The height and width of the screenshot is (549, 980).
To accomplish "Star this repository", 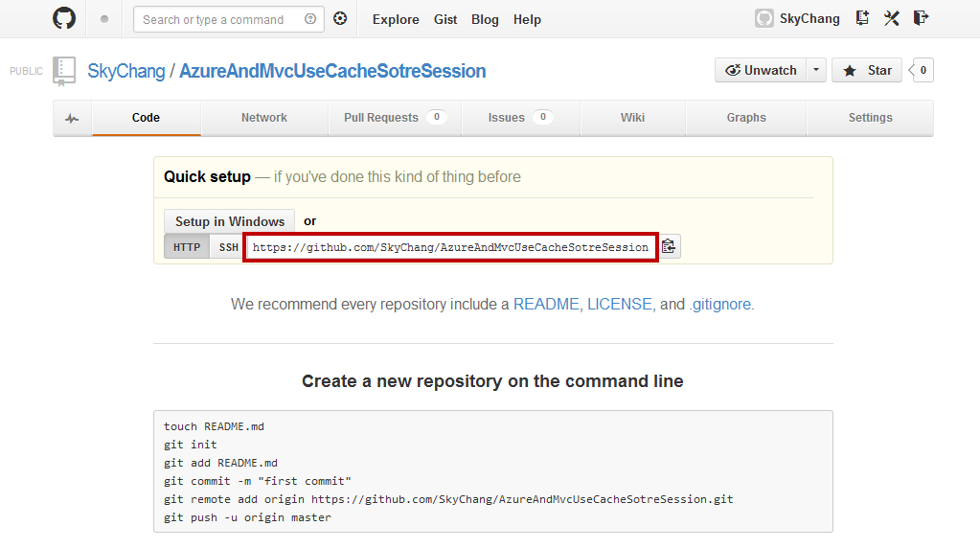I will (867, 70).
